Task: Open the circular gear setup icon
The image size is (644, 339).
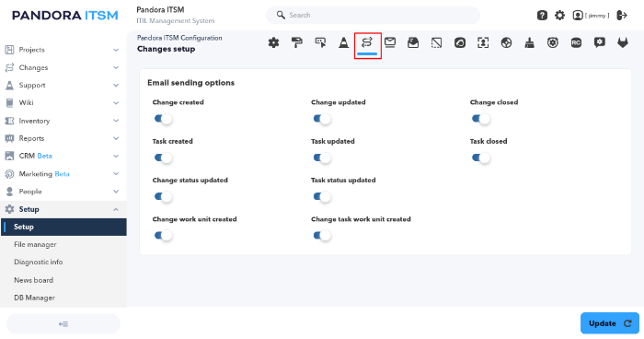Action: pos(553,42)
